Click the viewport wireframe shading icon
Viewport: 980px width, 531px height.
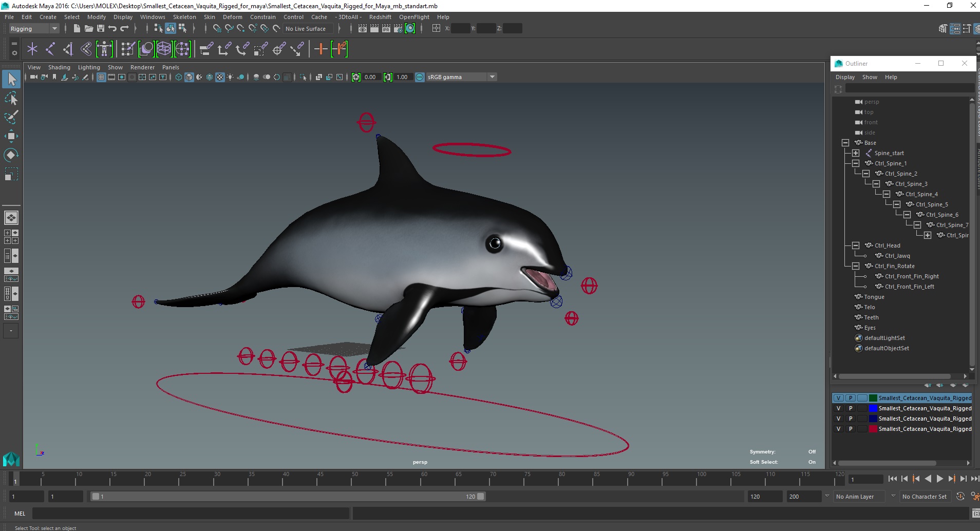click(x=179, y=77)
